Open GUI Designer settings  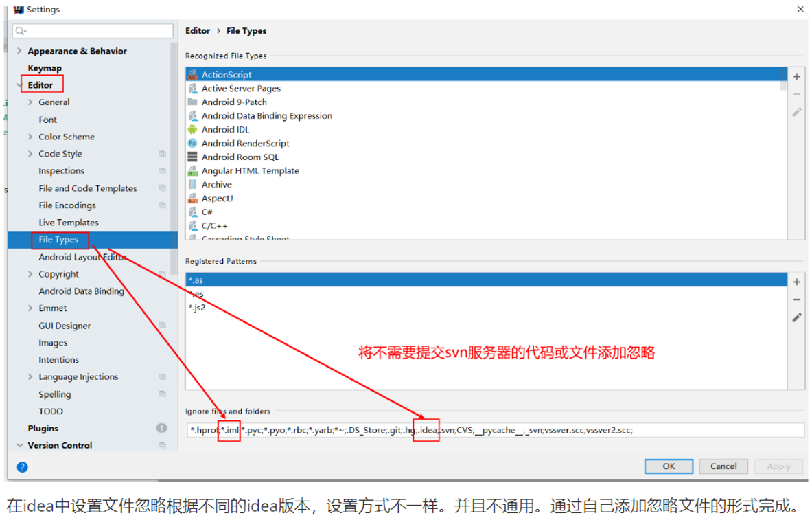point(65,326)
